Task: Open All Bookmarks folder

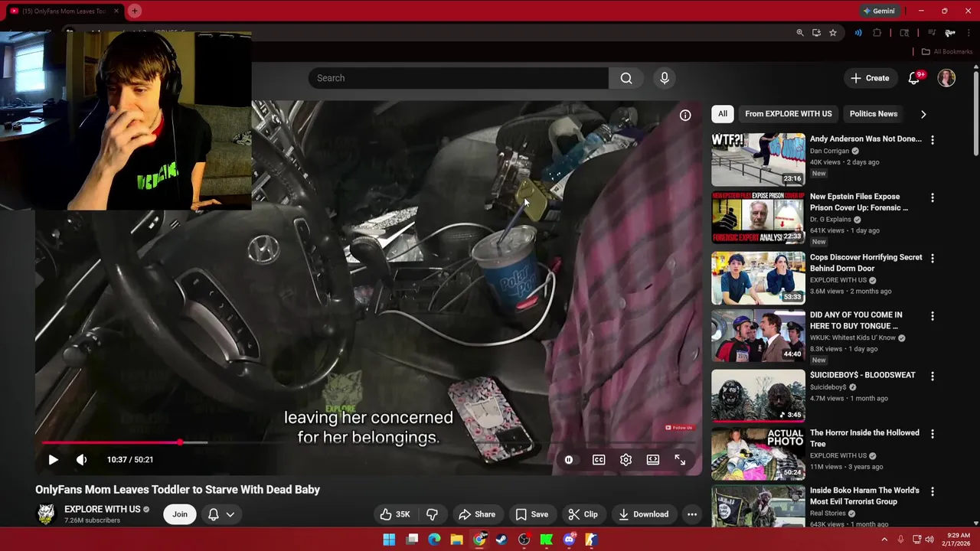Action: click(x=947, y=51)
